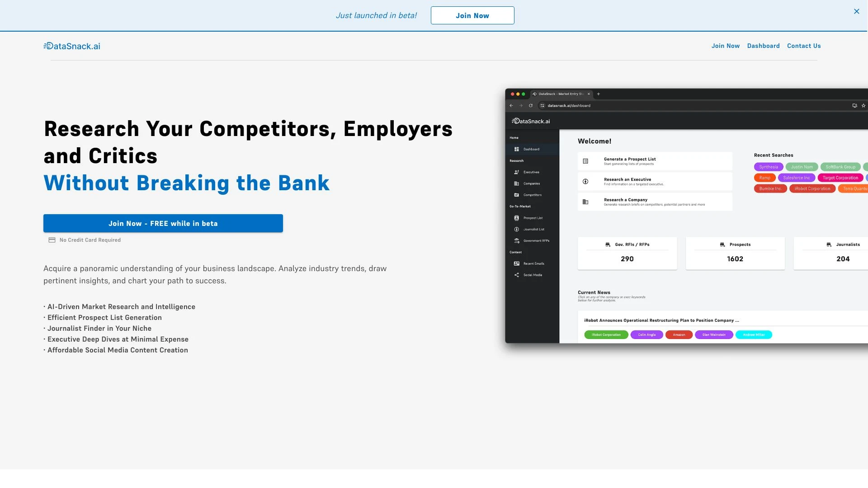868x488 pixels.
Task: Click Join Now free beta button
Action: pos(163,223)
